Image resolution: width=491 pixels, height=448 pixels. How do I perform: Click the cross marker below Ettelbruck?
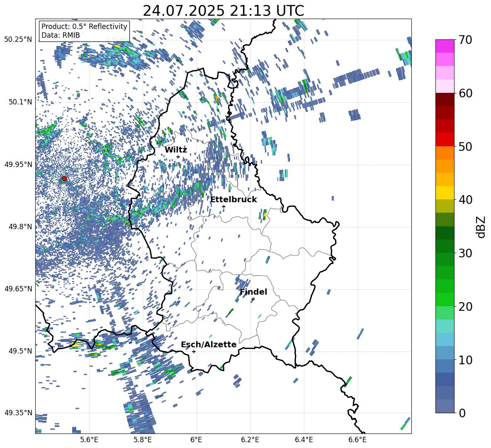224,206
